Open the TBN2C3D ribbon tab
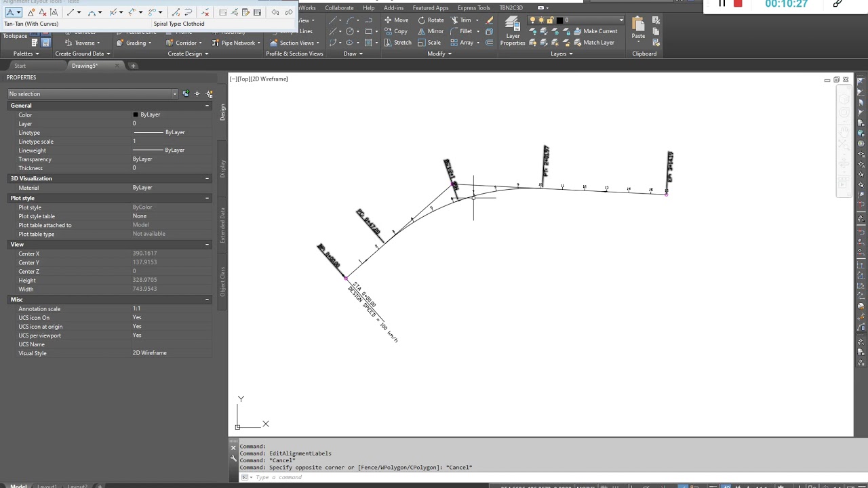This screenshot has width=868, height=488. [x=511, y=8]
